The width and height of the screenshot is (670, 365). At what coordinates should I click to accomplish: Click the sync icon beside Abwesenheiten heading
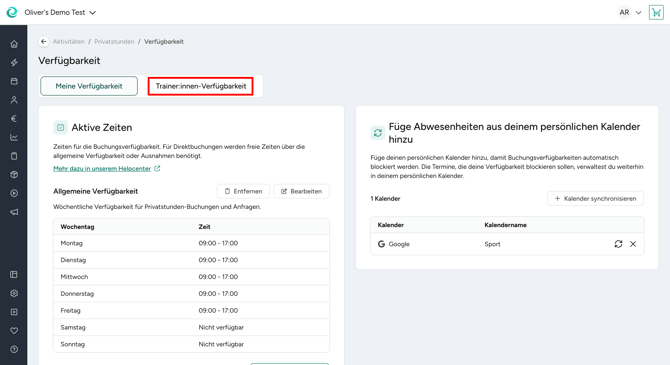(378, 133)
